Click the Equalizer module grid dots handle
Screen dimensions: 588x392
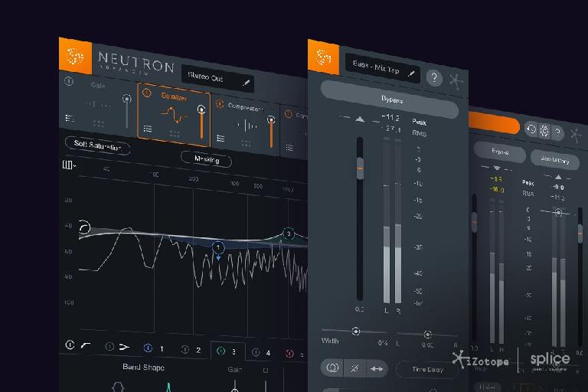pyautogui.click(x=175, y=133)
